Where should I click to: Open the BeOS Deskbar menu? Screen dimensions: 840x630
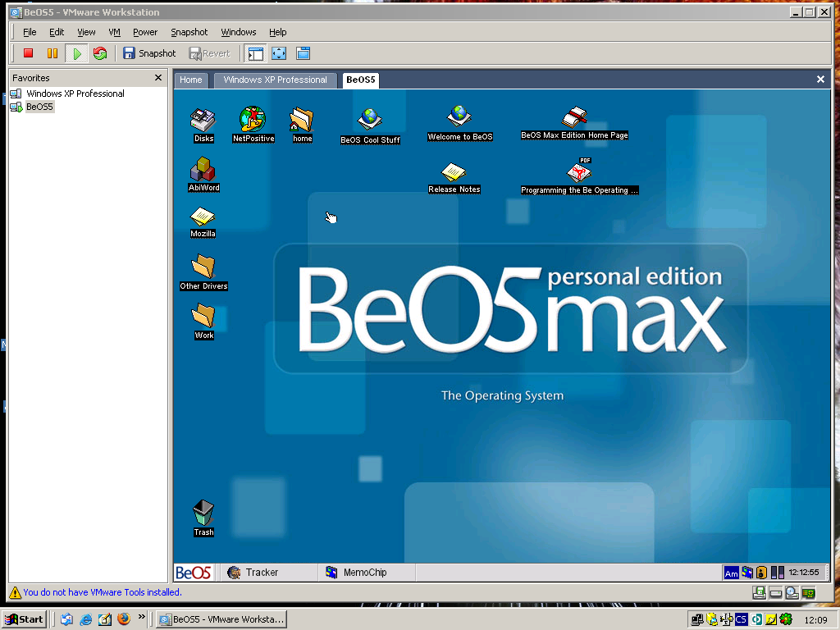click(x=194, y=573)
